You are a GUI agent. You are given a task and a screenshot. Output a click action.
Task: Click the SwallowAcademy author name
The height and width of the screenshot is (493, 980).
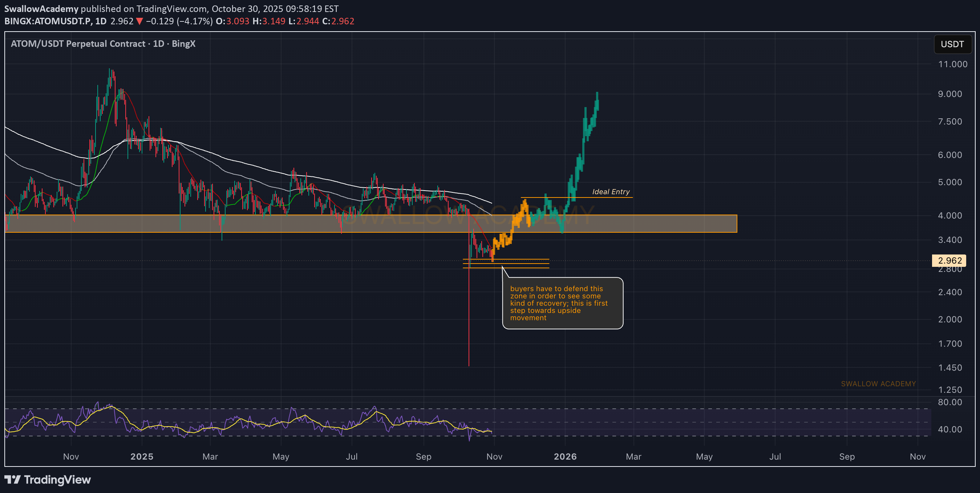41,8
